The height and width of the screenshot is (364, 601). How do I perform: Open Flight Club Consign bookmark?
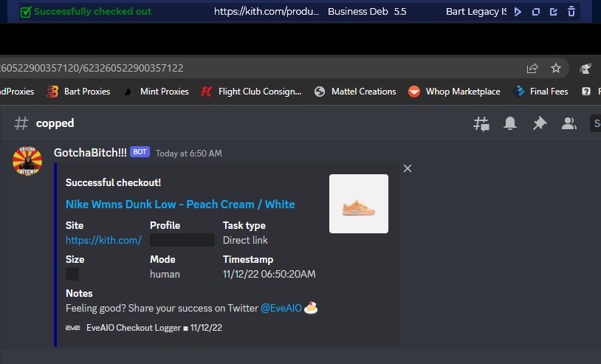click(252, 92)
